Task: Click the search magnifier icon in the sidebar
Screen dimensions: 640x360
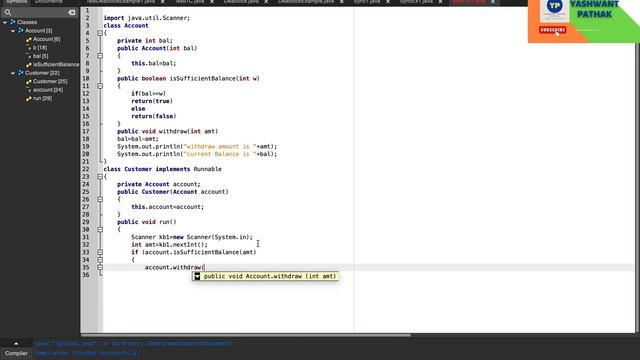Action: point(8,13)
